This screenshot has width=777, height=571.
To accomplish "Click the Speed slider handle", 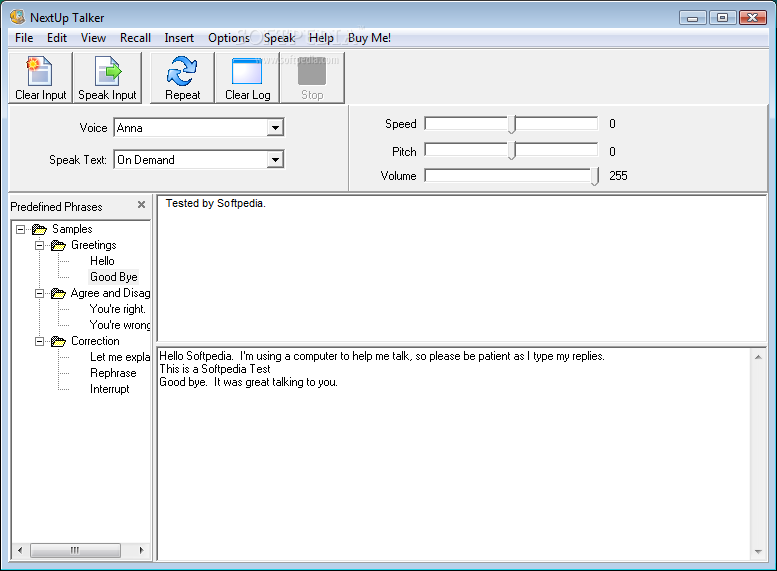I will coord(512,124).
